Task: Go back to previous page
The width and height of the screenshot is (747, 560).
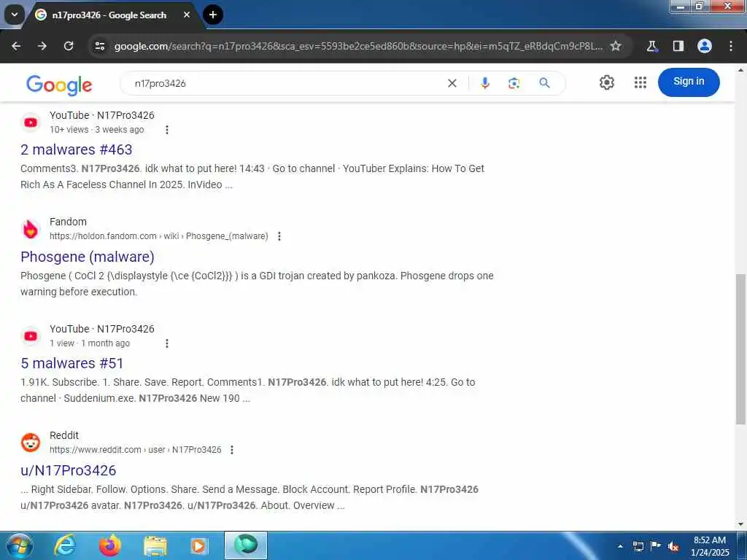Action: [16, 46]
